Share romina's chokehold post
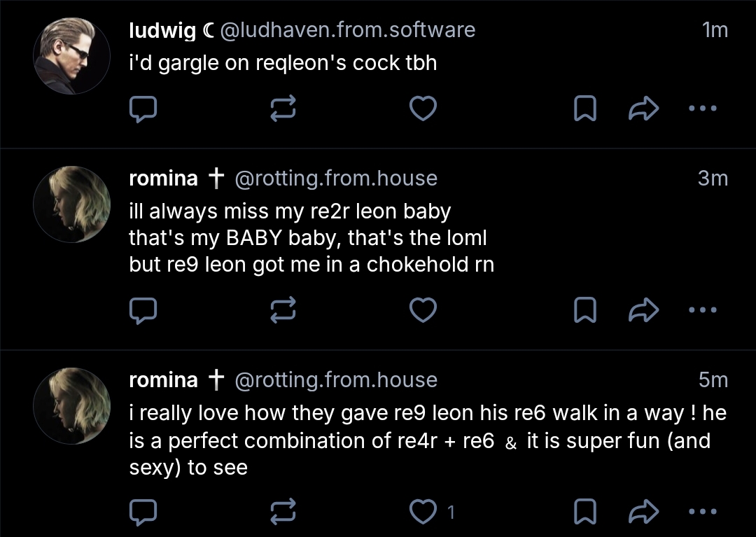756x537 pixels. 644,309
